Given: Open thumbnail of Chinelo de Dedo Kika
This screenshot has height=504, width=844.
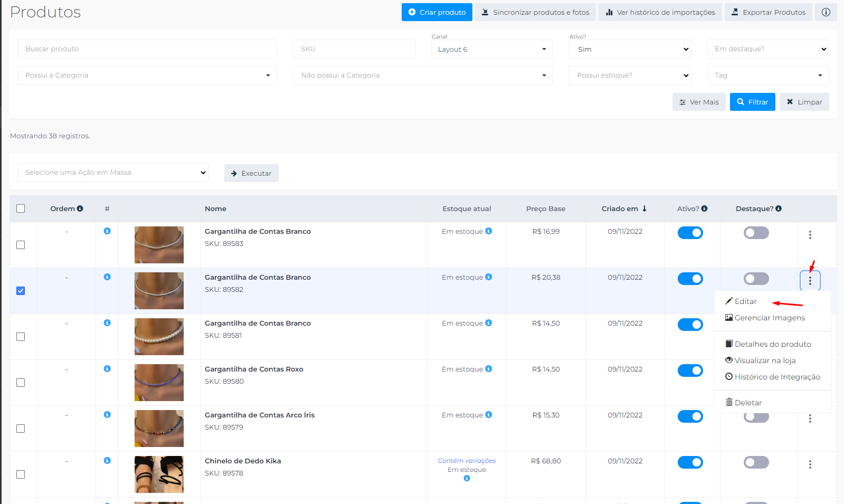Looking at the screenshot, I should pos(159,474).
